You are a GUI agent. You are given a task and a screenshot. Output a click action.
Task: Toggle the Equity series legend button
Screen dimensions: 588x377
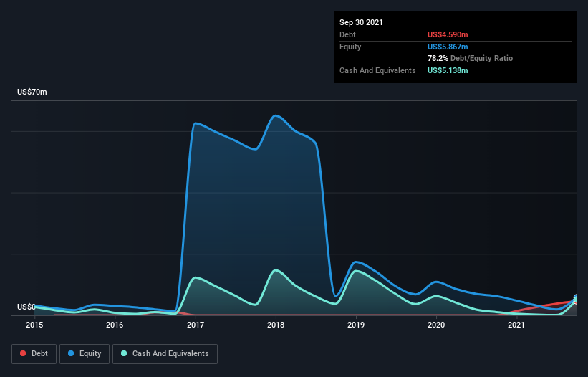point(85,354)
